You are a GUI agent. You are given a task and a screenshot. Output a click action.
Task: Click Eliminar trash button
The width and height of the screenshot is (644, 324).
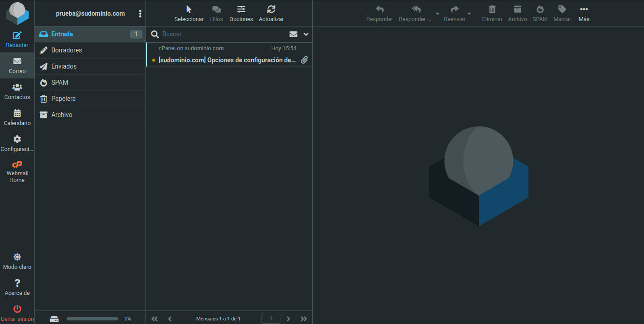click(492, 13)
